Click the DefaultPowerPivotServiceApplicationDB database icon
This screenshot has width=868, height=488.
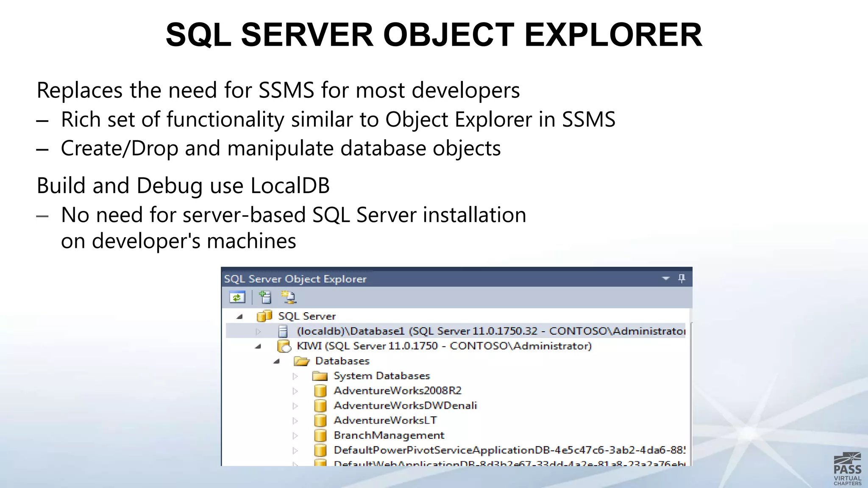coord(320,450)
